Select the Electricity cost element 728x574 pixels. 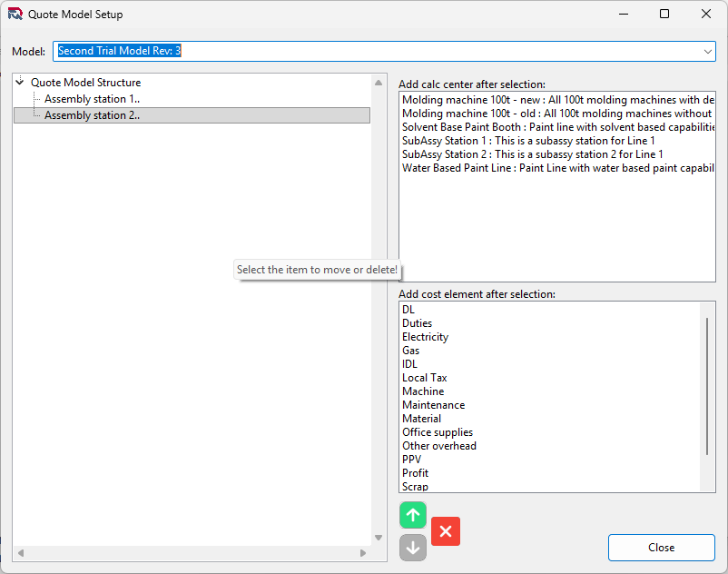click(425, 337)
